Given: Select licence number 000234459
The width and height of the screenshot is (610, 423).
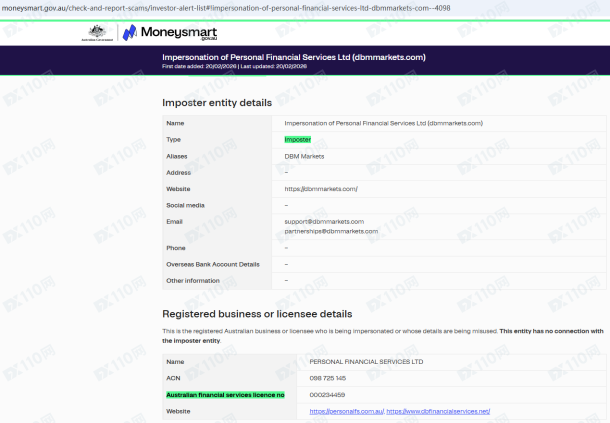Looking at the screenshot, I should pyautogui.click(x=327, y=395).
